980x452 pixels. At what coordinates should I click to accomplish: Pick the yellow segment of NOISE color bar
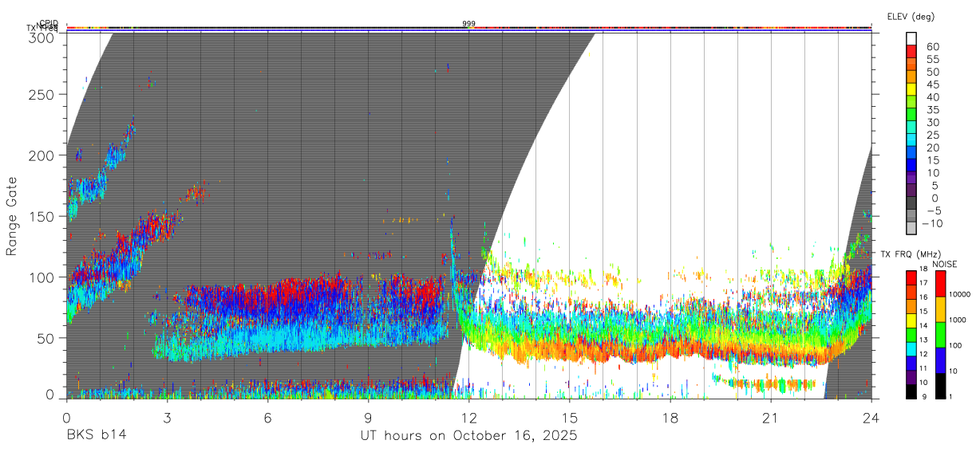pos(941,309)
